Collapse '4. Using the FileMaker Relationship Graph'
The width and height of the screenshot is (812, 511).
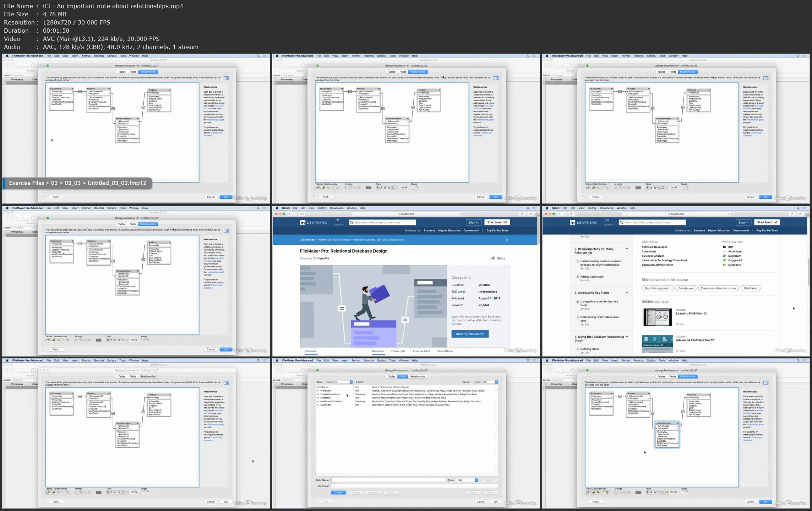pyautogui.click(x=627, y=337)
